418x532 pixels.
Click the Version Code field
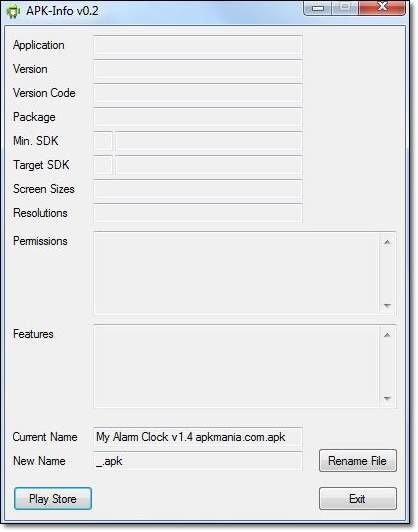[197, 94]
